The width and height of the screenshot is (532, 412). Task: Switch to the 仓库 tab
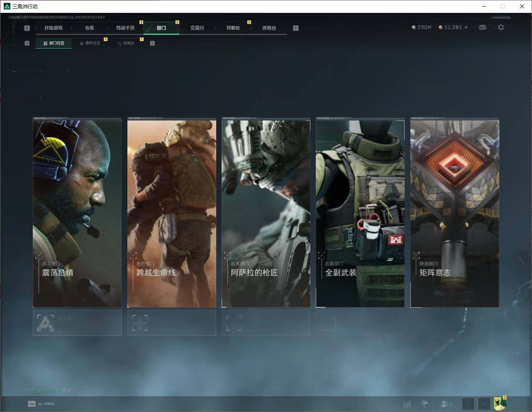pyautogui.click(x=89, y=28)
